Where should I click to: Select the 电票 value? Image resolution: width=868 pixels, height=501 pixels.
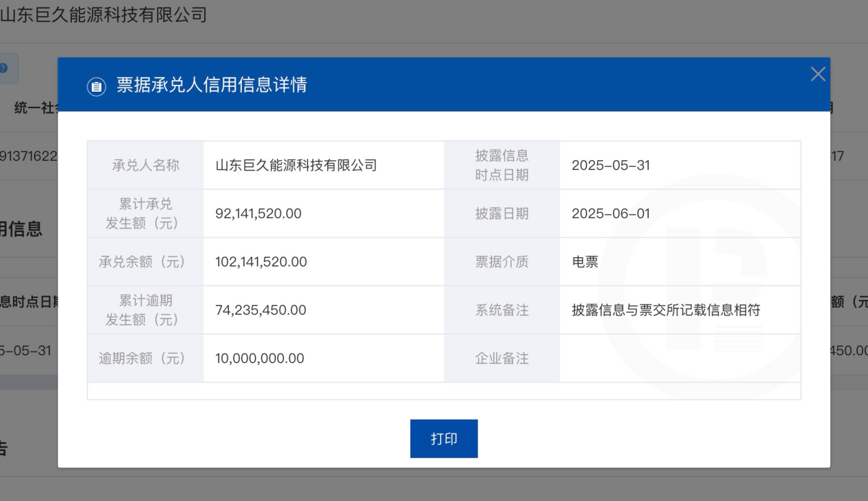tap(585, 261)
